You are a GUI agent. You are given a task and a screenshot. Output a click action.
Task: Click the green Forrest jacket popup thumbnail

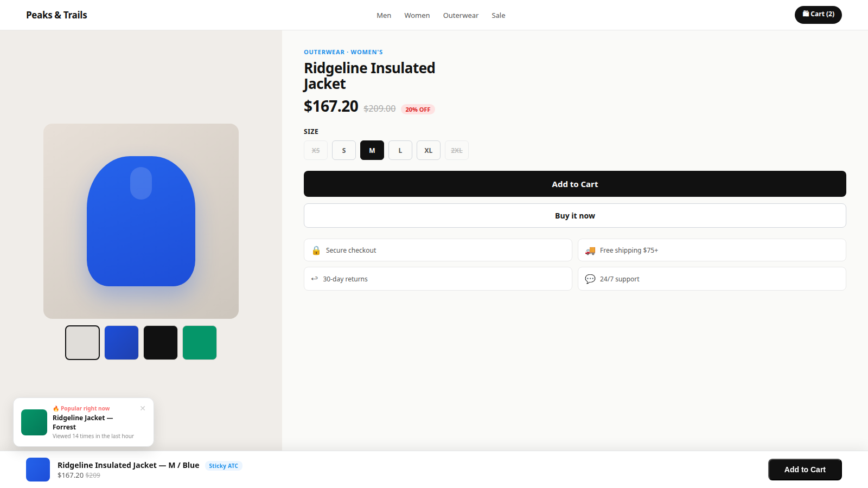[x=34, y=422]
